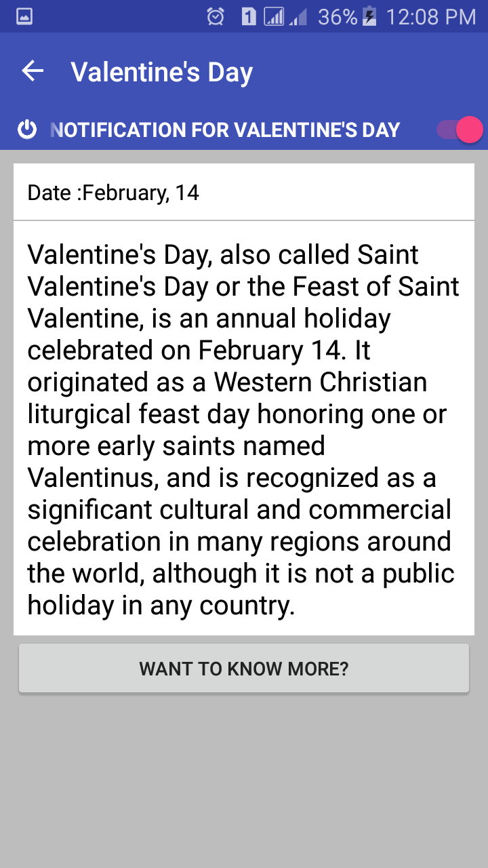The width and height of the screenshot is (488, 868).
Task: Tap the 36% battery percentage text
Action: point(338,17)
